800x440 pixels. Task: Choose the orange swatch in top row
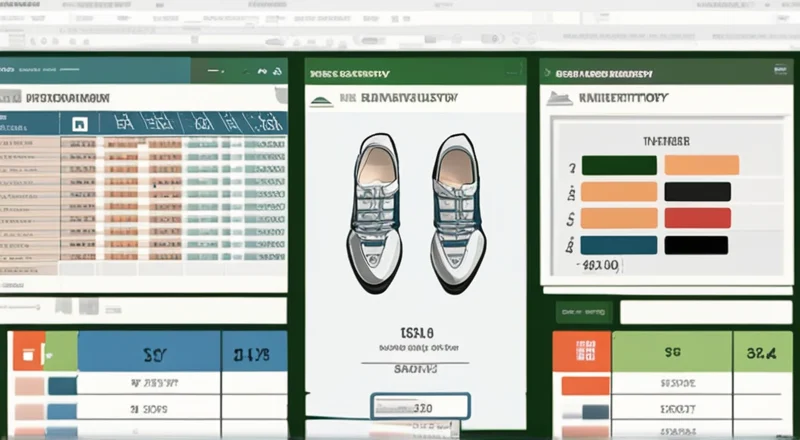701,166
